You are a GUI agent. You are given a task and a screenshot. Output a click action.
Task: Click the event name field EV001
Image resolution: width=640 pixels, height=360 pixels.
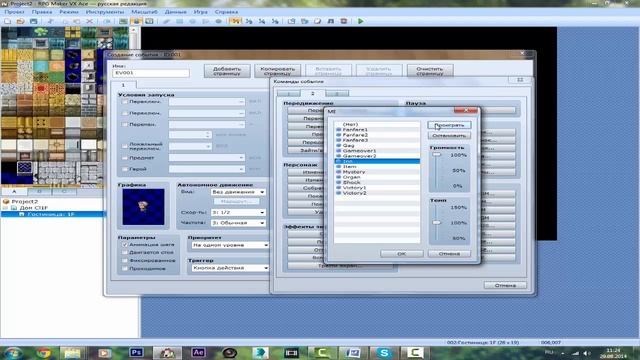click(151, 73)
